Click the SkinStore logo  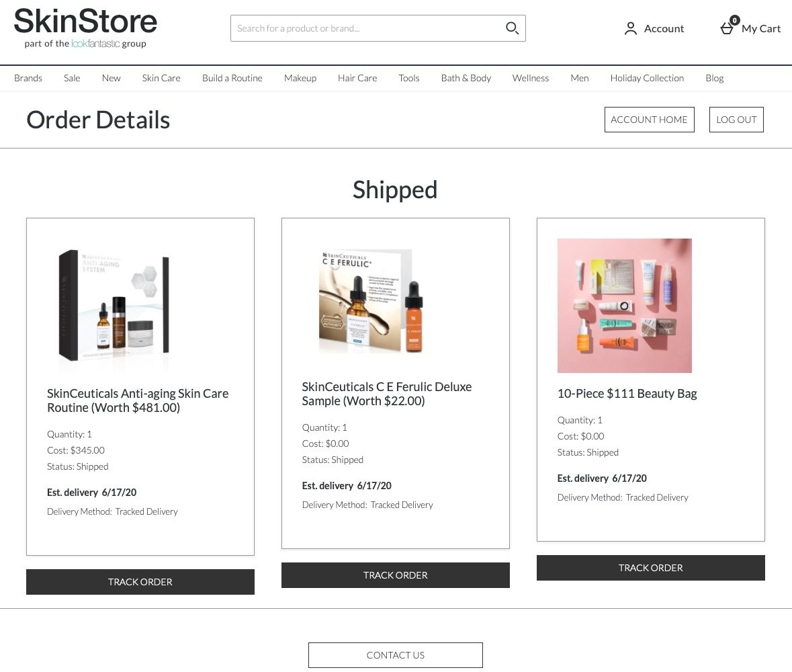(x=85, y=28)
